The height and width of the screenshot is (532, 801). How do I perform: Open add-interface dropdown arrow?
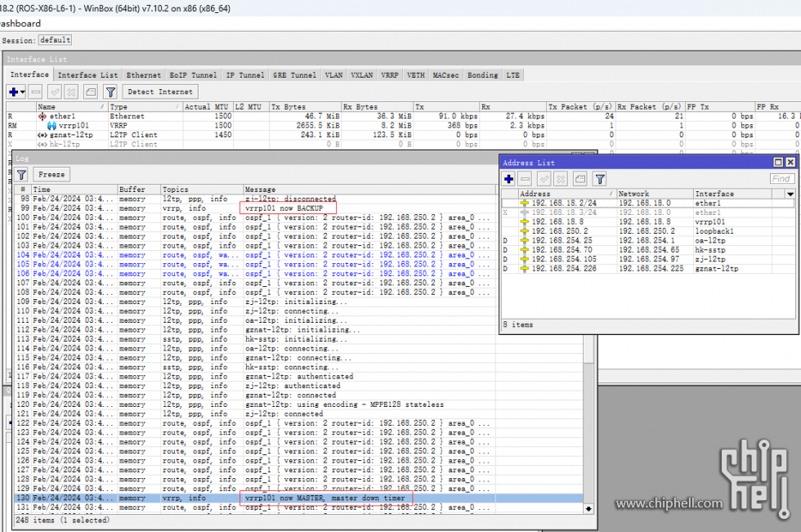click(23, 92)
